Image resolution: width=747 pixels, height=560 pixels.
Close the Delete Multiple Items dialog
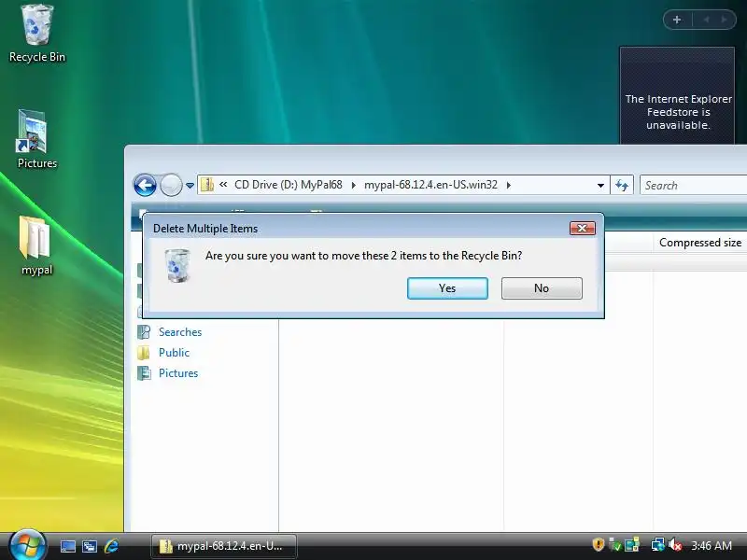[582, 228]
